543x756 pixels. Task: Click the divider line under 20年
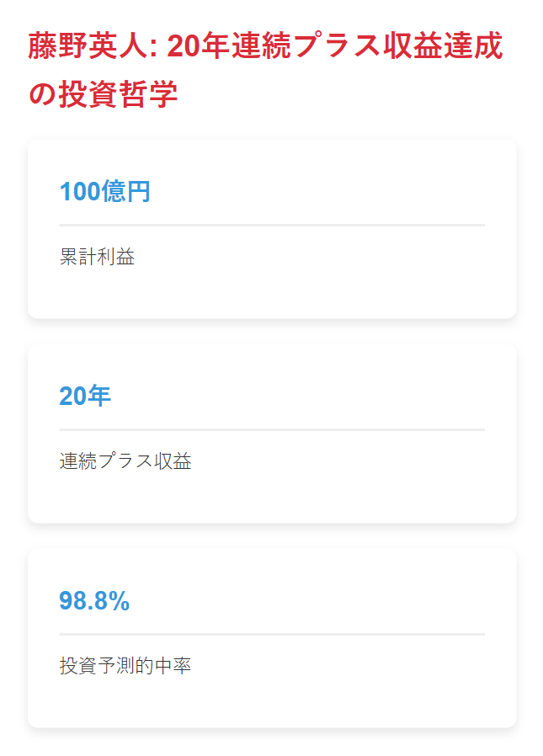click(x=272, y=429)
